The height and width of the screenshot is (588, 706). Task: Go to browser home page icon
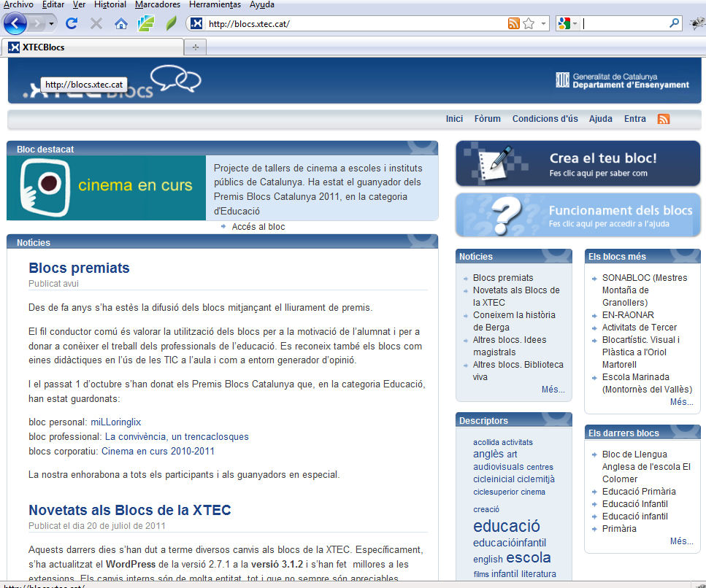click(120, 23)
